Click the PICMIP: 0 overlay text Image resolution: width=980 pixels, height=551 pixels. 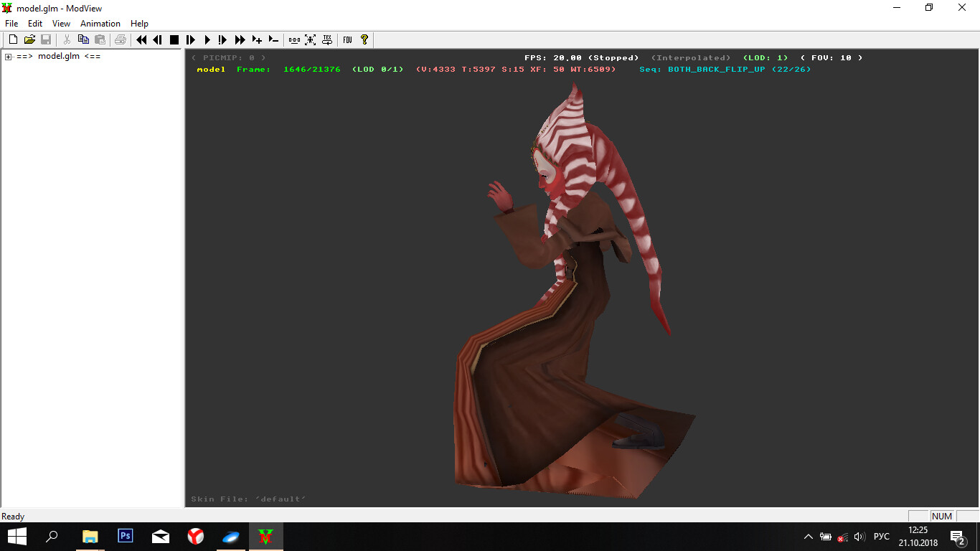pos(229,57)
